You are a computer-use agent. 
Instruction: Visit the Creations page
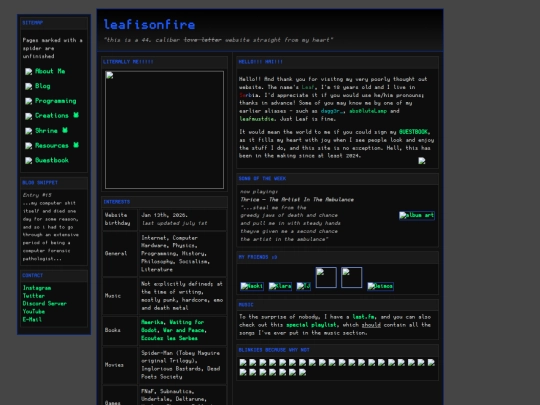tap(52, 116)
